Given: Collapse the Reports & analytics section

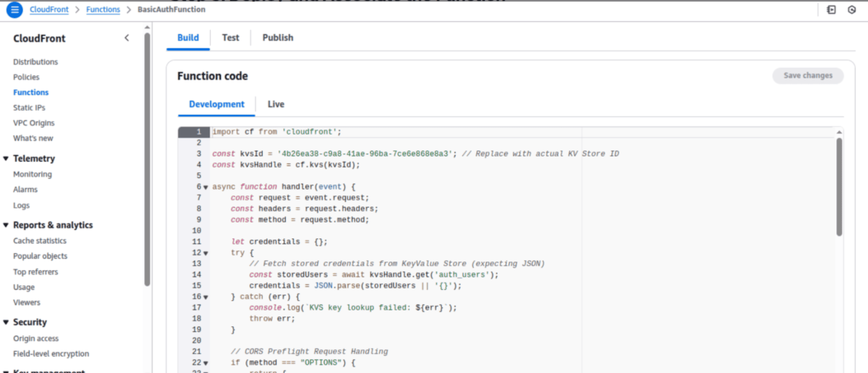Looking at the screenshot, I should point(6,225).
